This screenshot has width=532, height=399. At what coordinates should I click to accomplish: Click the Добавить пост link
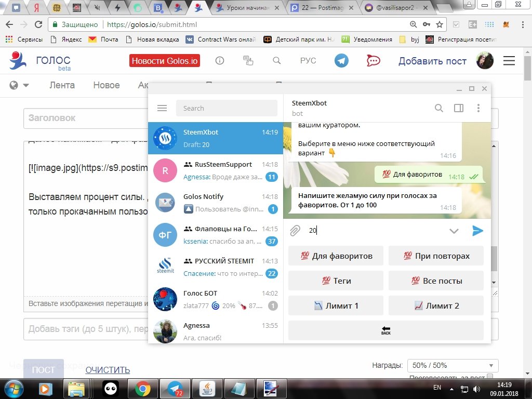[432, 61]
